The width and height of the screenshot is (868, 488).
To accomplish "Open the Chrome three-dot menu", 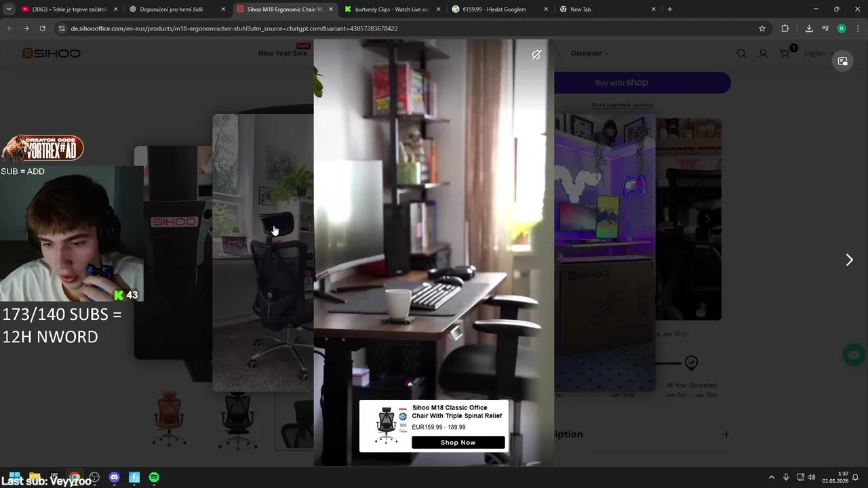I will click(x=857, y=28).
